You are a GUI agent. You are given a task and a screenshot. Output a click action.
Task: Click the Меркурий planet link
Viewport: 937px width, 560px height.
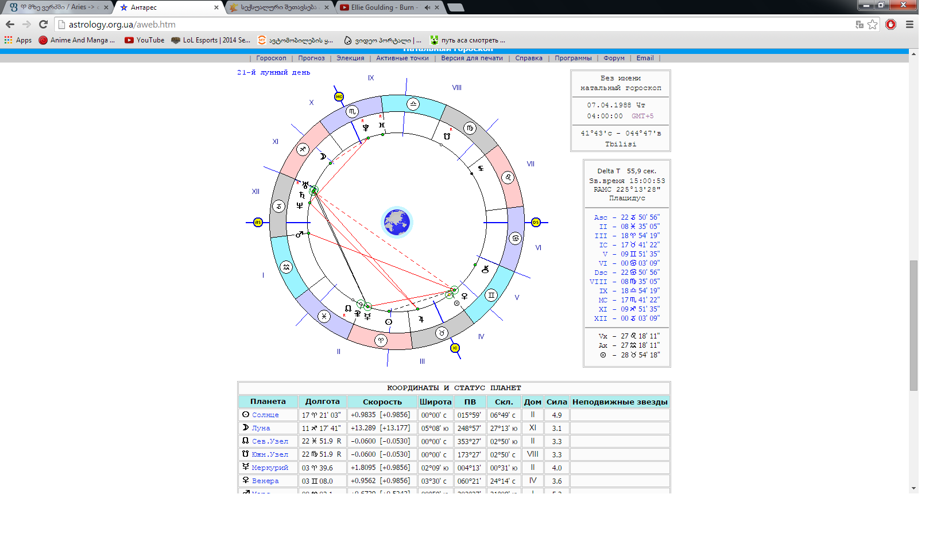(x=270, y=468)
